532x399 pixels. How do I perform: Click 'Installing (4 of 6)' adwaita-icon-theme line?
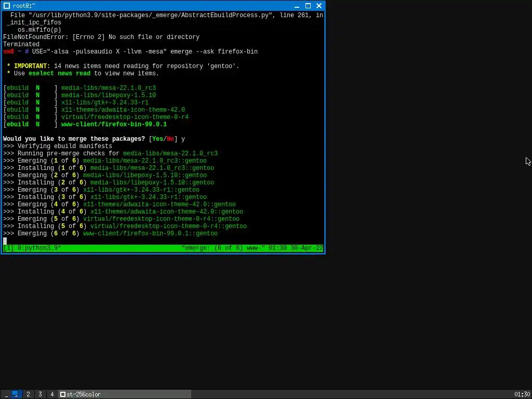[x=123, y=212]
